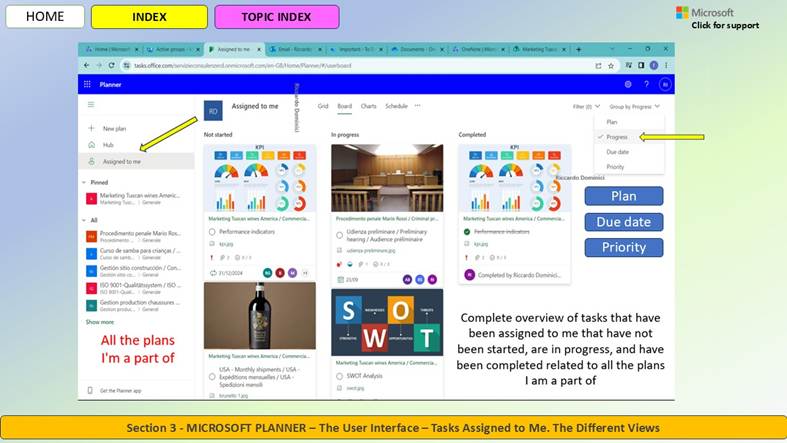Mark the Performance indicators task in Not started complete
This screenshot has width=787, height=443.
[x=212, y=232]
